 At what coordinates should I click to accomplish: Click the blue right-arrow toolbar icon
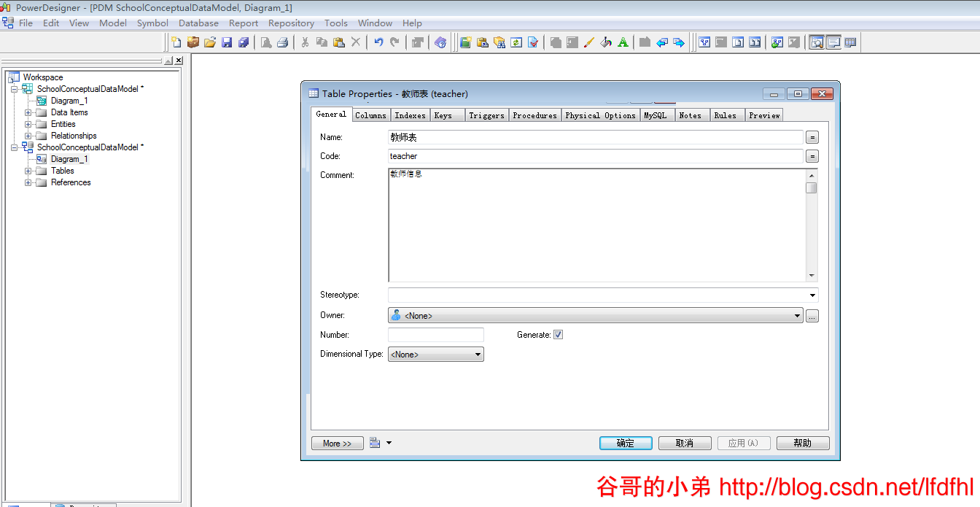[x=679, y=42]
